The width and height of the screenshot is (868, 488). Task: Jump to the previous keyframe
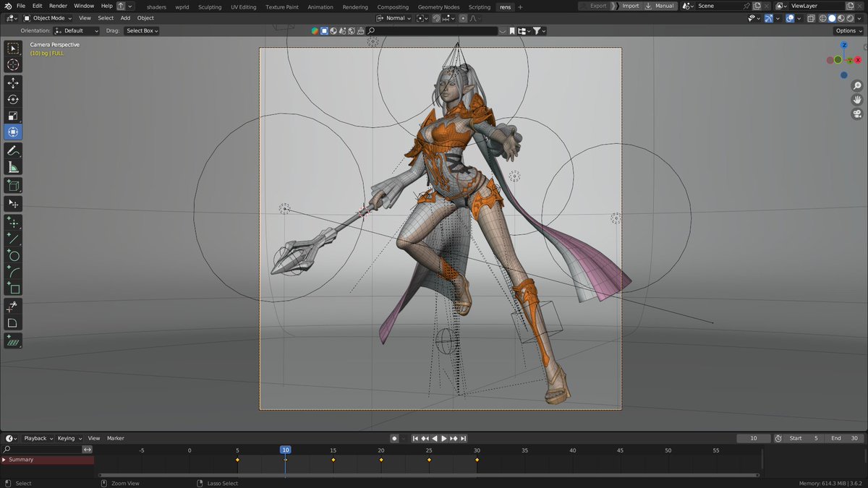pos(425,438)
